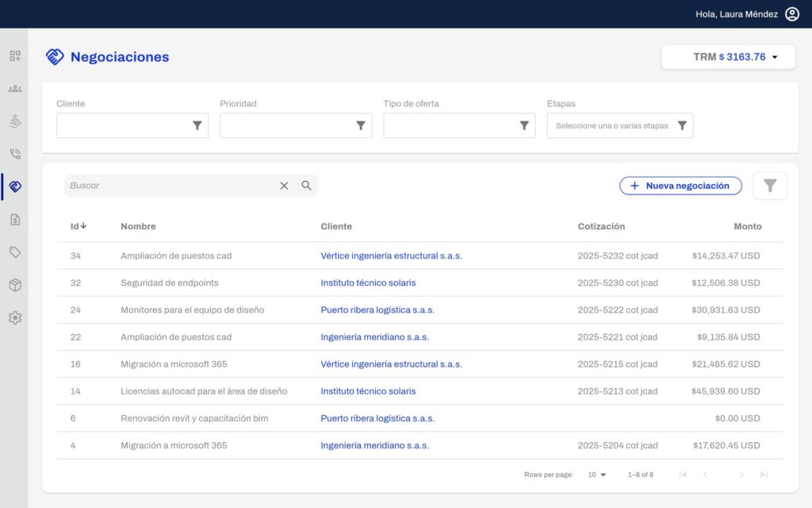Open the box package icon in the sidebar
The height and width of the screenshot is (508, 812).
pyautogui.click(x=15, y=285)
